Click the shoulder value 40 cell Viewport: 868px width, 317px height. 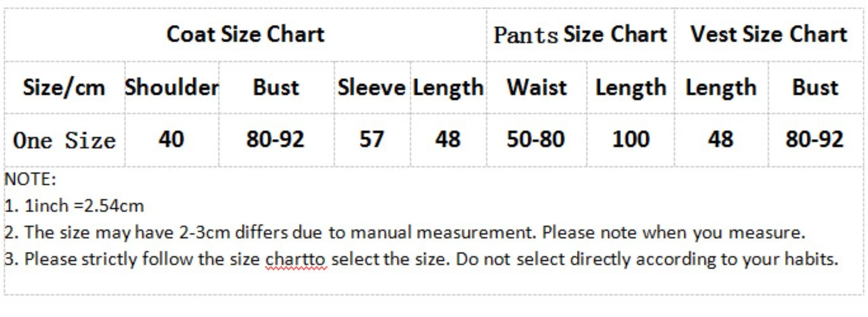point(171,139)
